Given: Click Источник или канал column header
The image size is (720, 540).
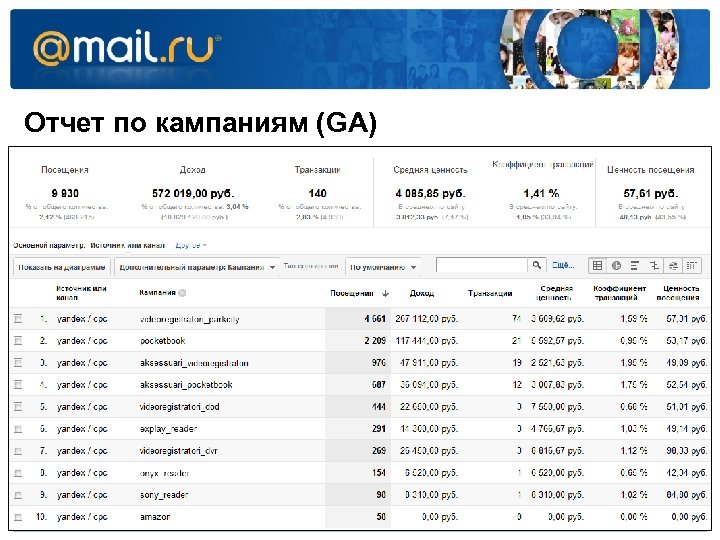Looking at the screenshot, I should (x=81, y=293).
